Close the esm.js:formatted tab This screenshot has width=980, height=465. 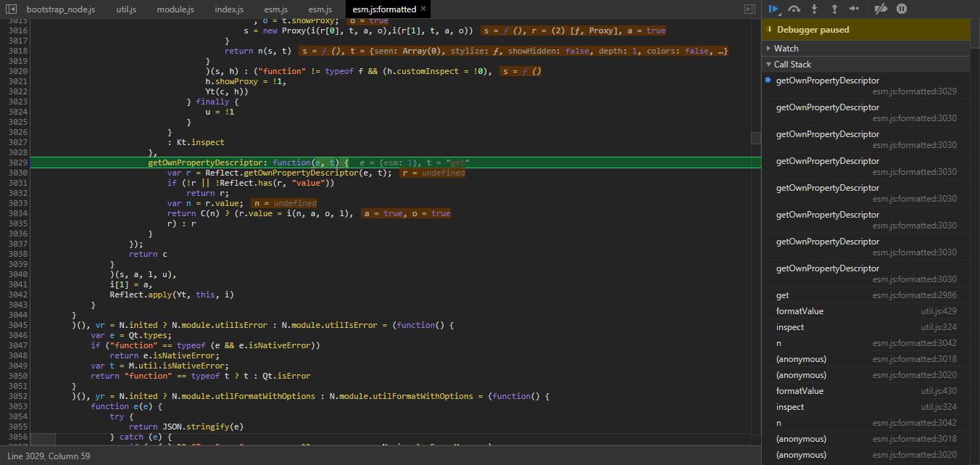423,9
